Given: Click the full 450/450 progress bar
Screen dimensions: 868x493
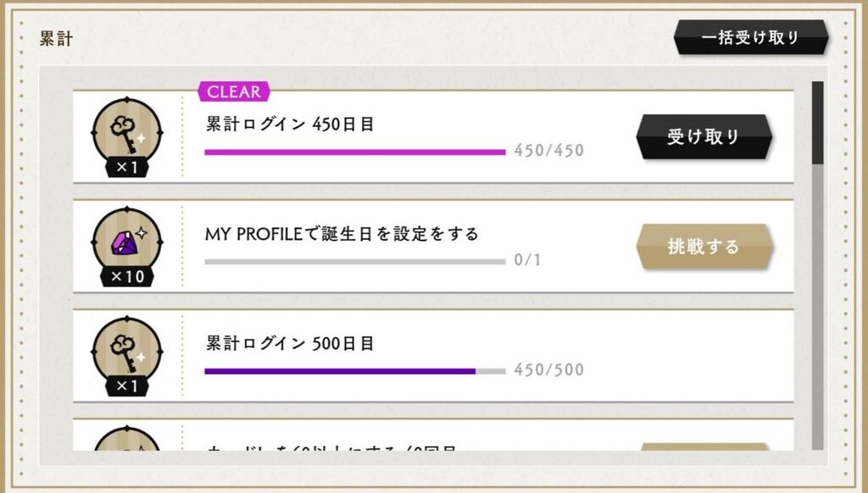Looking at the screenshot, I should (x=355, y=152).
